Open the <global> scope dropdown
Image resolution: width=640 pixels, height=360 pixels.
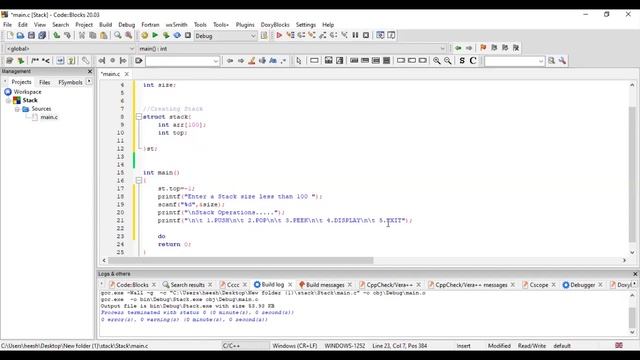[131, 49]
